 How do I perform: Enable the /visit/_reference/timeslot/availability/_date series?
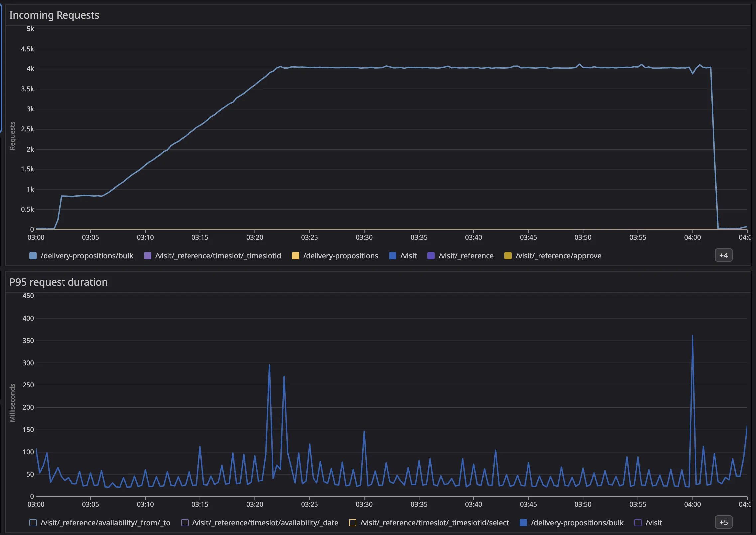tap(185, 522)
